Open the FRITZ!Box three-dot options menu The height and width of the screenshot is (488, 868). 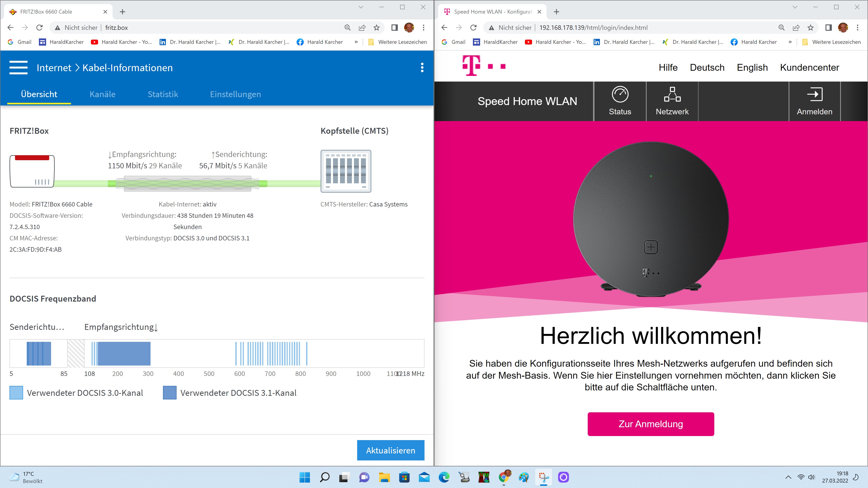[422, 68]
